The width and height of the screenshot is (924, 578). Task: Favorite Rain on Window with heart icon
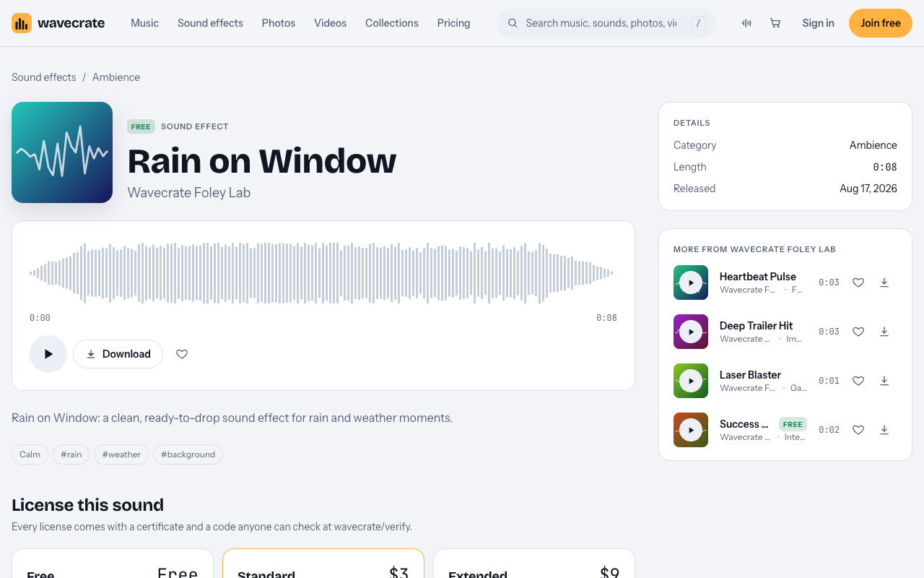(182, 354)
